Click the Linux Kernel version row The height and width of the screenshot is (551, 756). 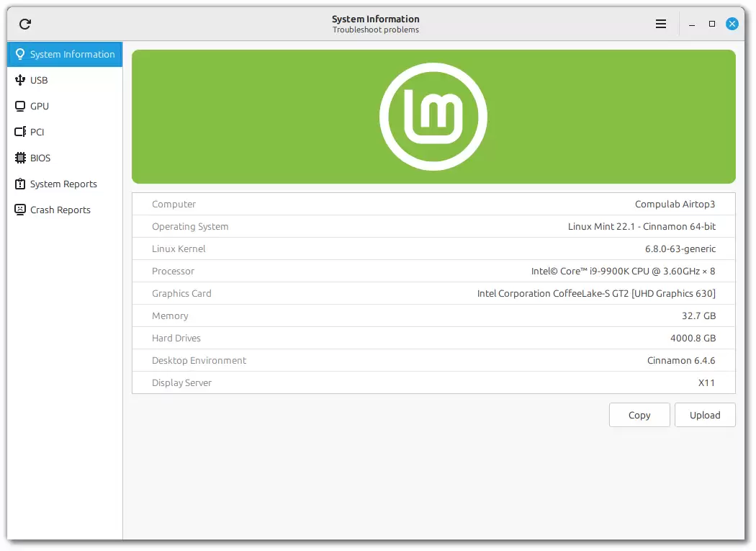[433, 248]
